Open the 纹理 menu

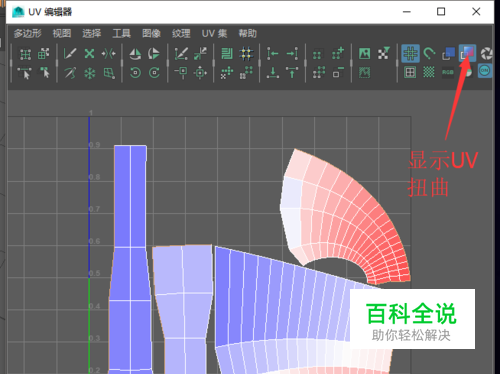click(x=181, y=33)
